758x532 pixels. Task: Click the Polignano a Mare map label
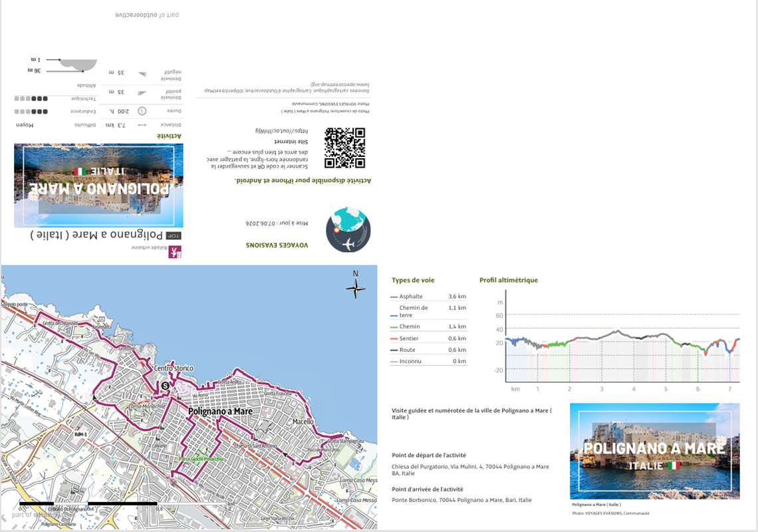pyautogui.click(x=220, y=411)
